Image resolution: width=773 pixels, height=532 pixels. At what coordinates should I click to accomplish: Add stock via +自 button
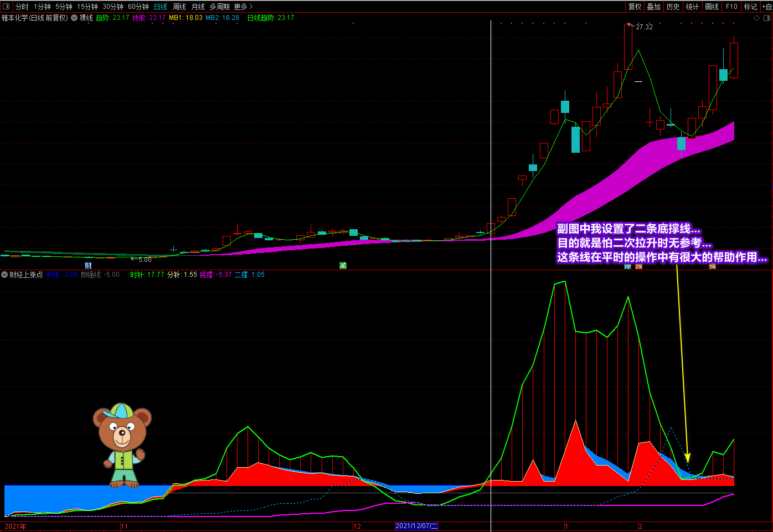pos(767,7)
